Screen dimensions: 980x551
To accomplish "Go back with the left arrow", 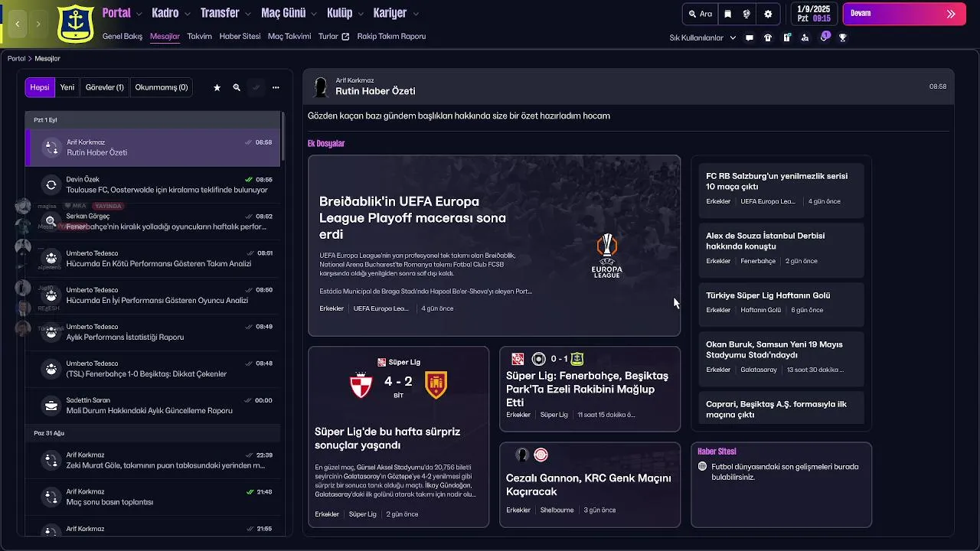I will [17, 24].
